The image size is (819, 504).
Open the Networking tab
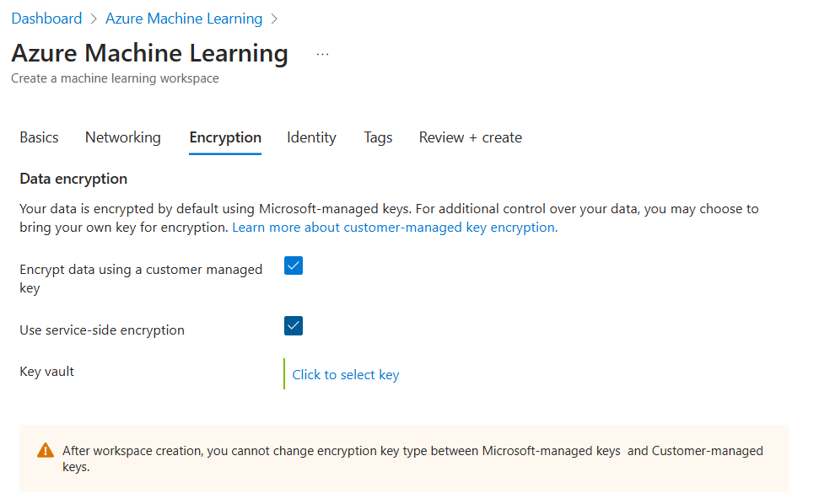click(123, 137)
